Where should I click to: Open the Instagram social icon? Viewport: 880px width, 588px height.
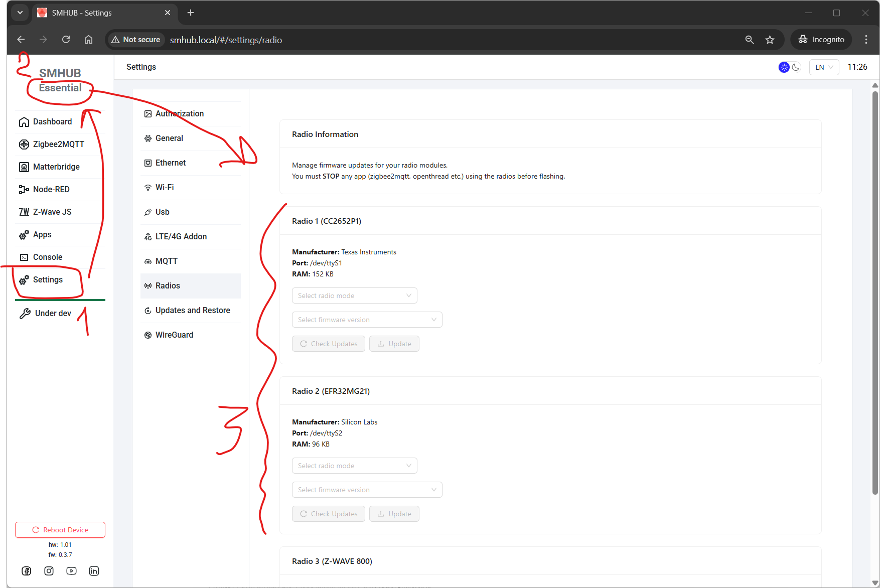click(x=49, y=571)
